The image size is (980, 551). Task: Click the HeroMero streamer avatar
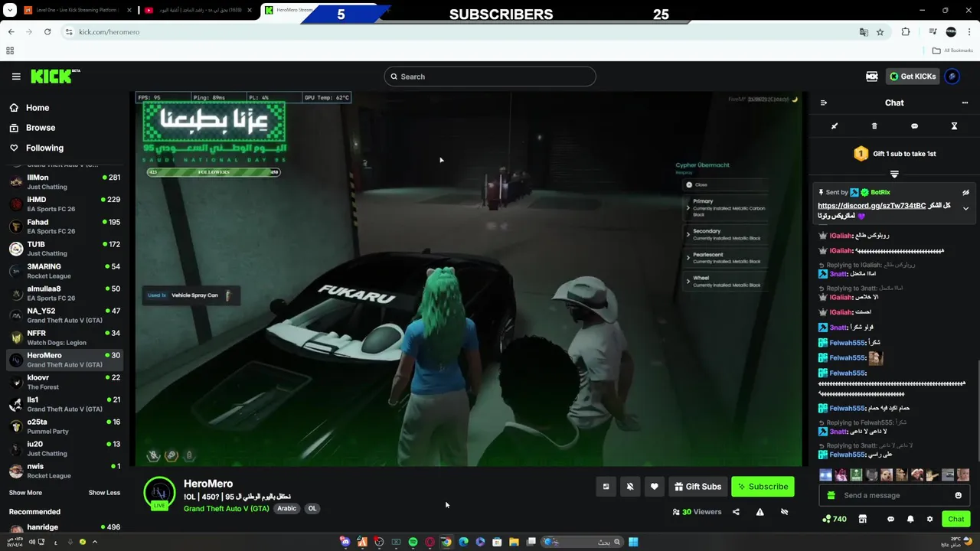click(159, 493)
